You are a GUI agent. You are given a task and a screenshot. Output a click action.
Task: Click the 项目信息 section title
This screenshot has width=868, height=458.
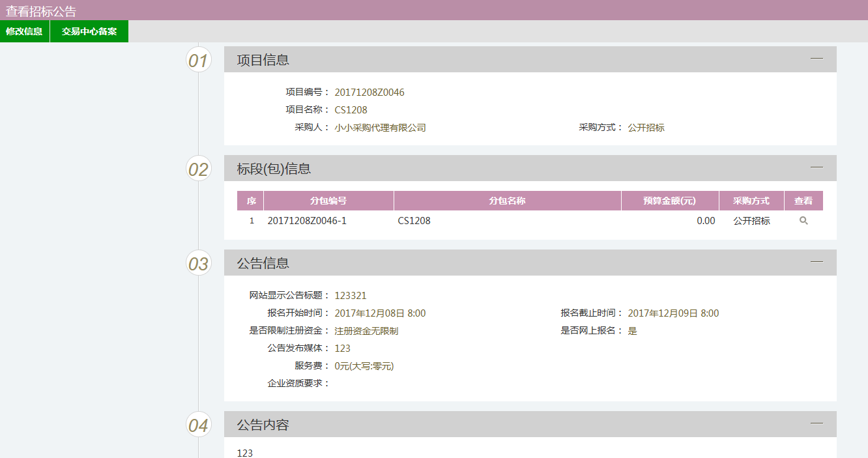point(263,60)
